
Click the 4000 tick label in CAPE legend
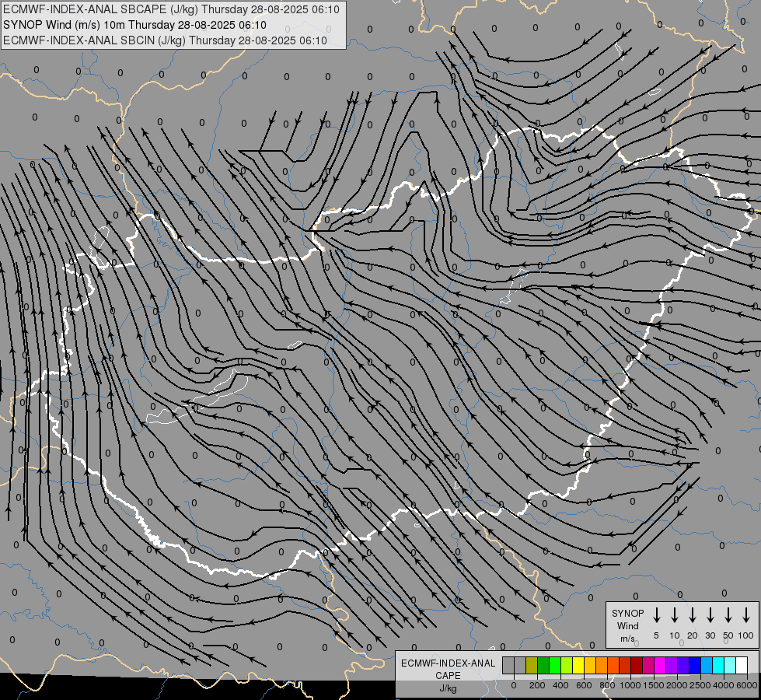(x=724, y=685)
